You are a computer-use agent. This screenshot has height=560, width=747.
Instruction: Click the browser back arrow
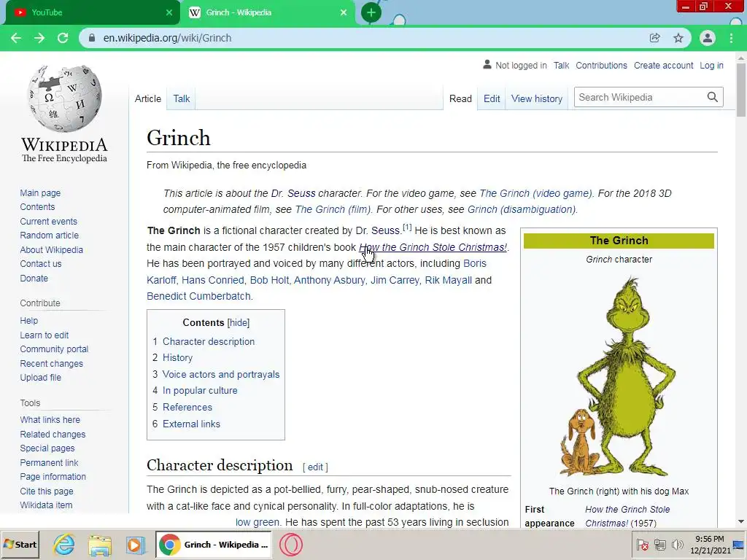(16, 38)
